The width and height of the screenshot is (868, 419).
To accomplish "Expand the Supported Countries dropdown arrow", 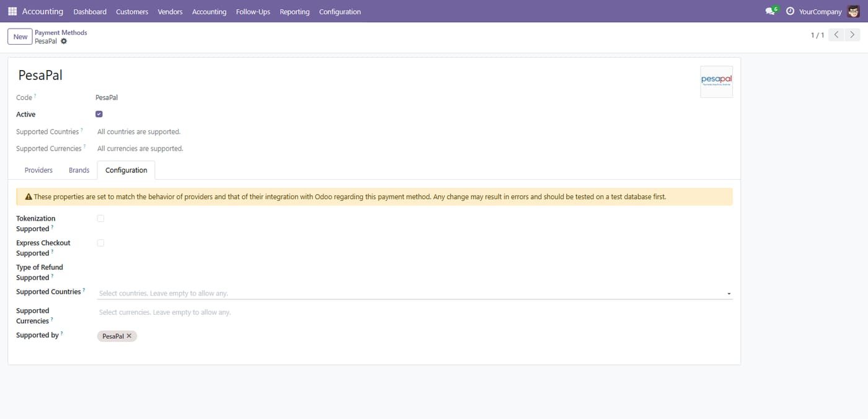I will coord(728,294).
